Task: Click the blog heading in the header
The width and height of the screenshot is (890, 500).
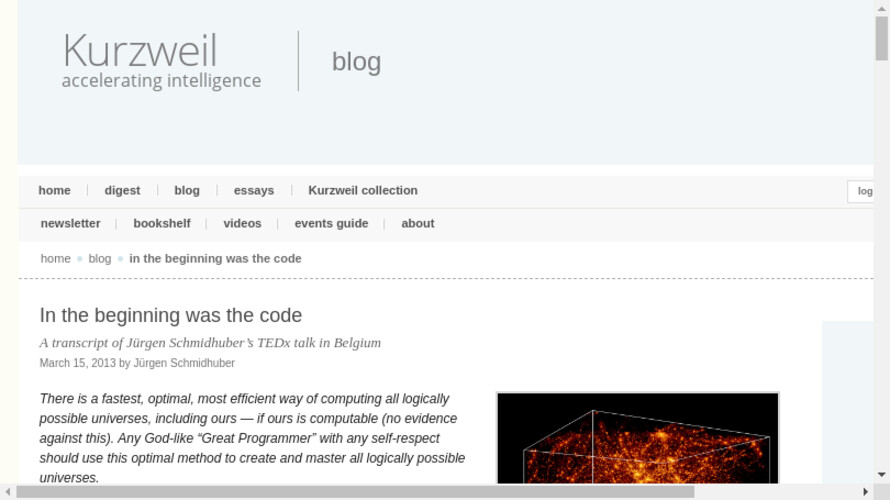Action: pos(356,61)
